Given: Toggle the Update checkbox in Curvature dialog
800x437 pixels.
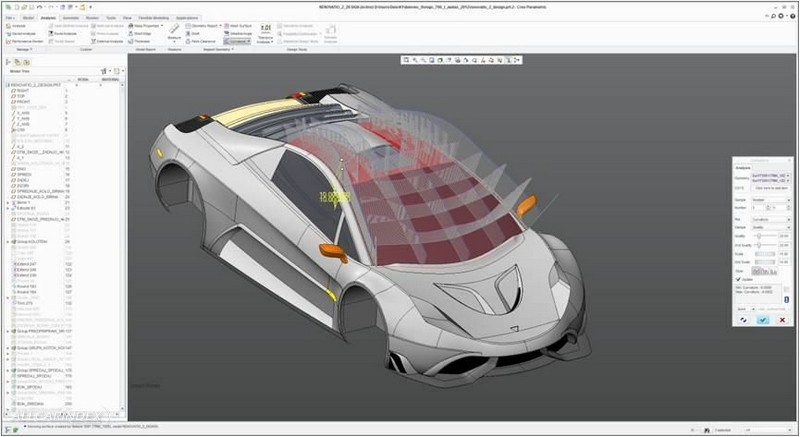Looking at the screenshot, I should 740,279.
